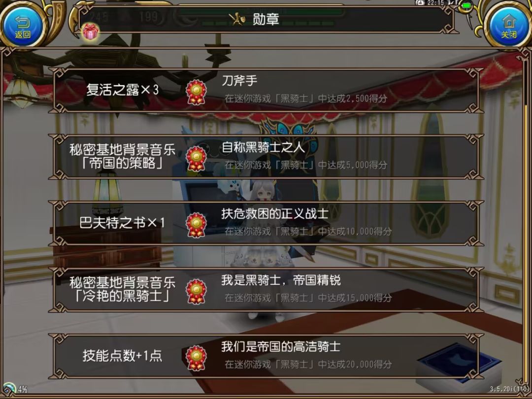Click the 帝国的策略 background music reward

122,157
